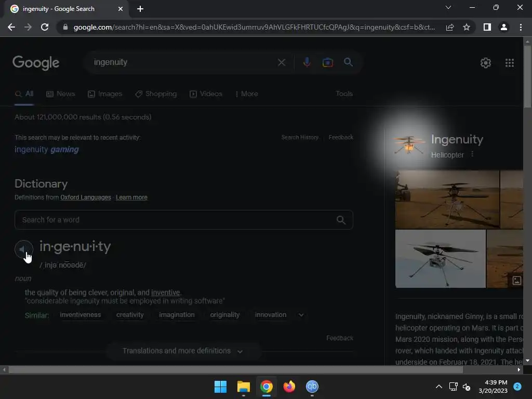Select the inventiveness synonym
Viewport: 532px width, 399px height.
81,315
